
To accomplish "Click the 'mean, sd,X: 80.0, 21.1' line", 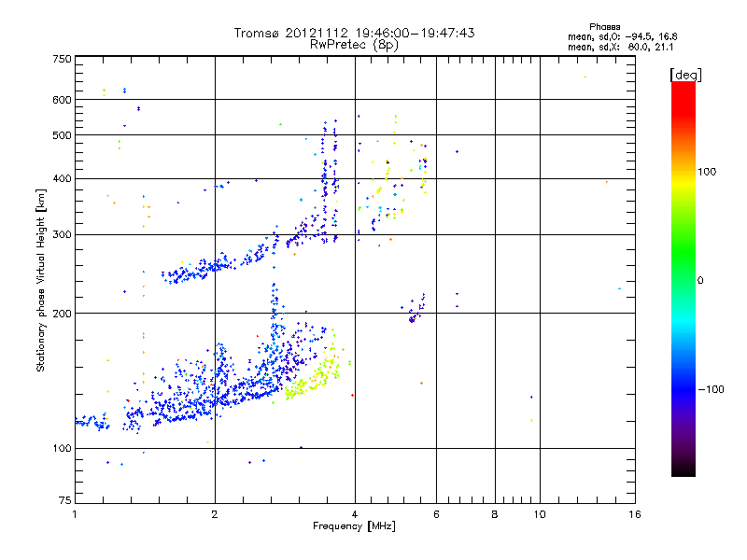I will pos(620,48).
